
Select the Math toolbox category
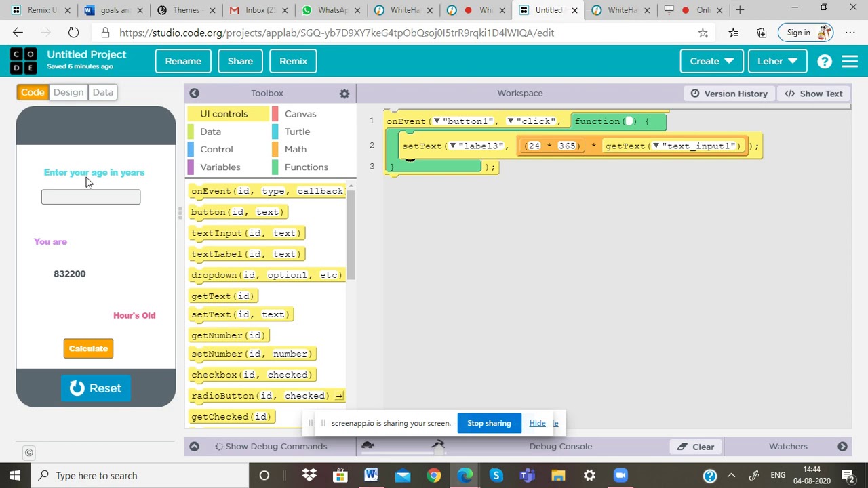[x=295, y=149]
